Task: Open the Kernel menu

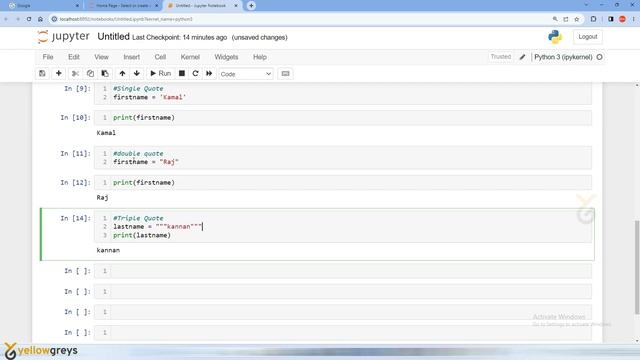Action: [190, 57]
